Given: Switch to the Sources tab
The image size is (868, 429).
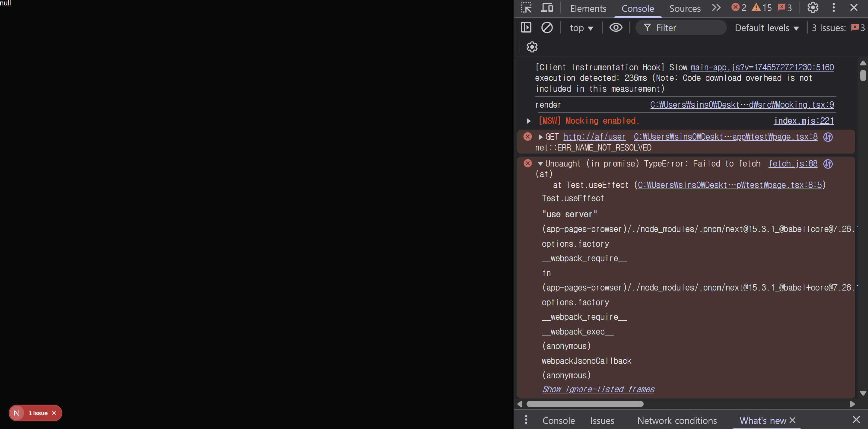Looking at the screenshot, I should [x=685, y=8].
